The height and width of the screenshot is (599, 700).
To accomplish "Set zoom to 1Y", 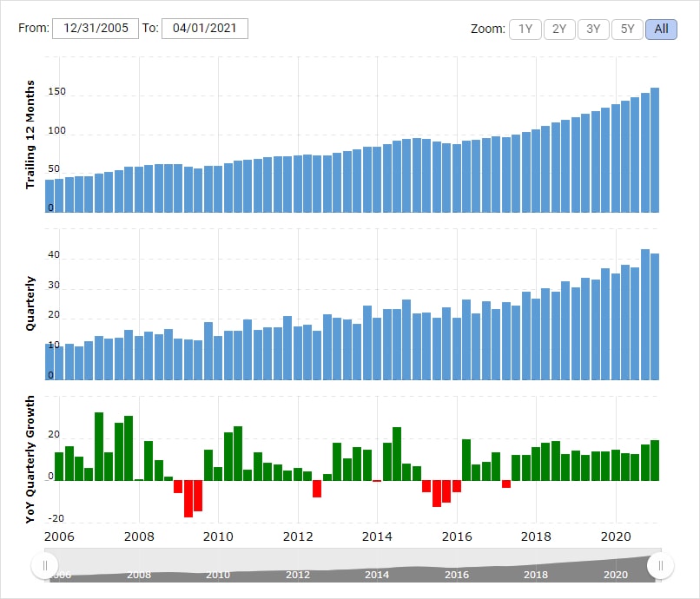I will click(525, 29).
